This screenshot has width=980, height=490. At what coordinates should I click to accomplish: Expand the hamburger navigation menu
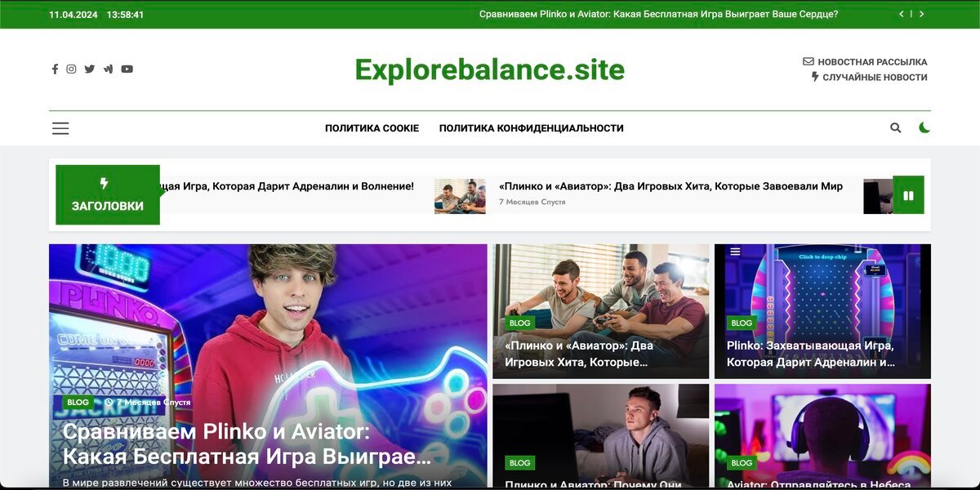(x=60, y=127)
